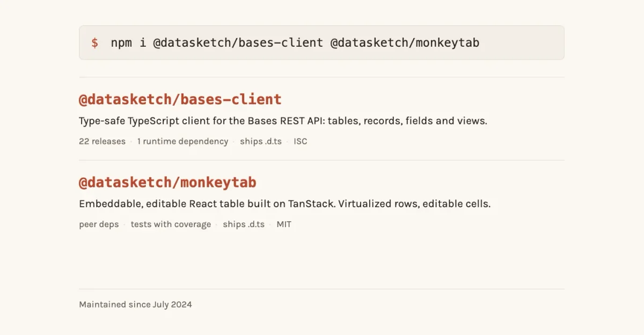Viewport: 644px width, 335px height.
Task: Click the '22 releases' label
Action: (x=102, y=142)
